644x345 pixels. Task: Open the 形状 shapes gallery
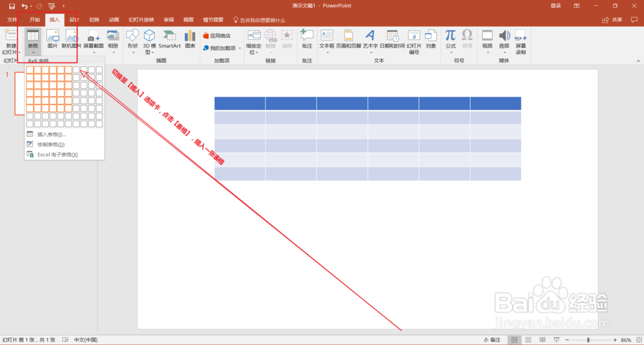[132, 43]
